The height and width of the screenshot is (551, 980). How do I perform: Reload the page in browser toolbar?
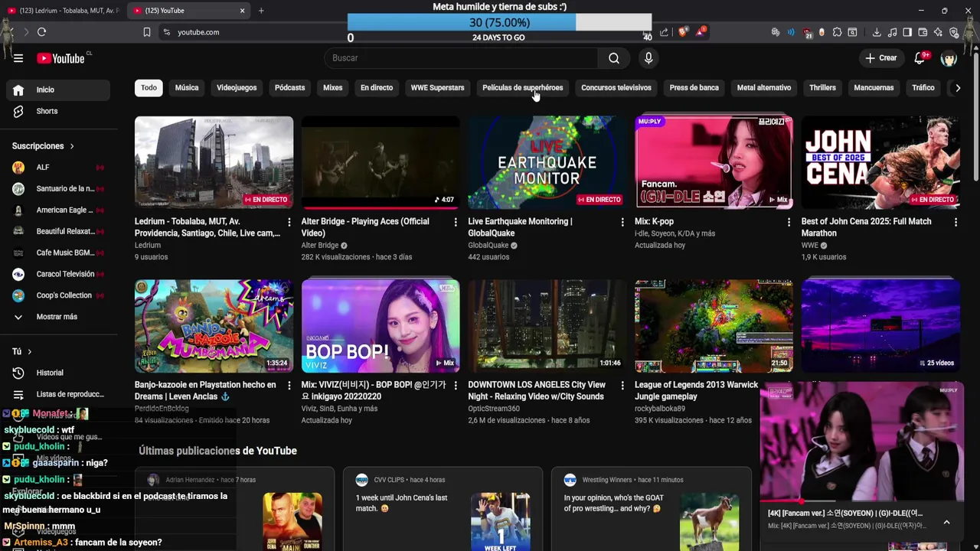pos(41,32)
